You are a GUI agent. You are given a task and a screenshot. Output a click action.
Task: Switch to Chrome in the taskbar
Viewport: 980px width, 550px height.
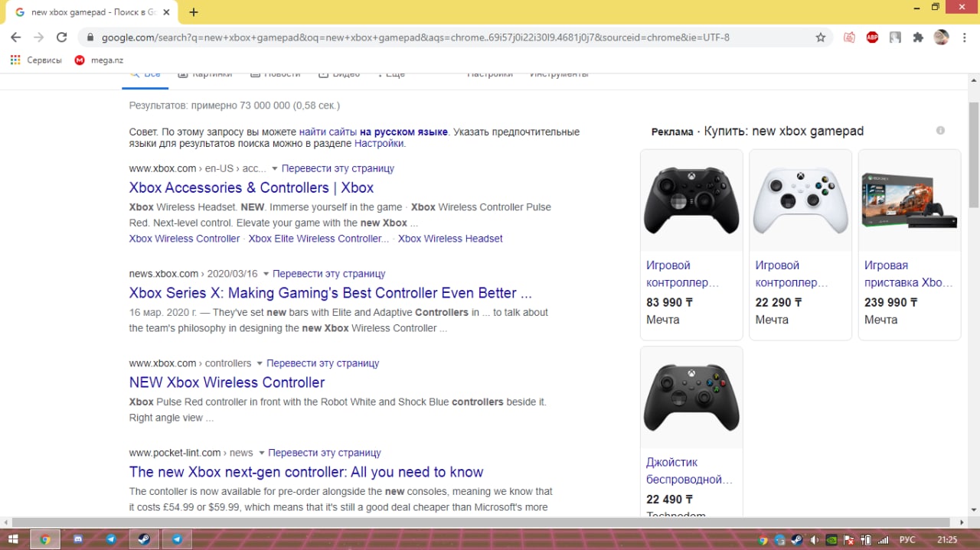[45, 539]
